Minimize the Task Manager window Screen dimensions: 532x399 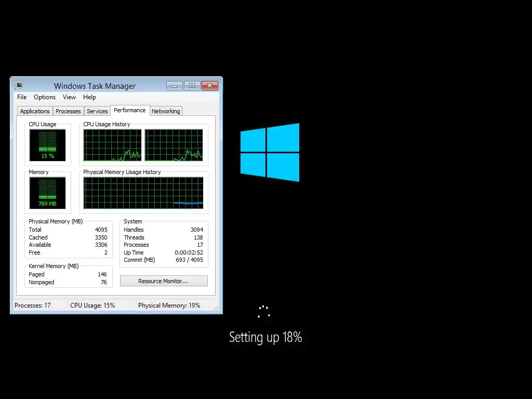pyautogui.click(x=175, y=86)
